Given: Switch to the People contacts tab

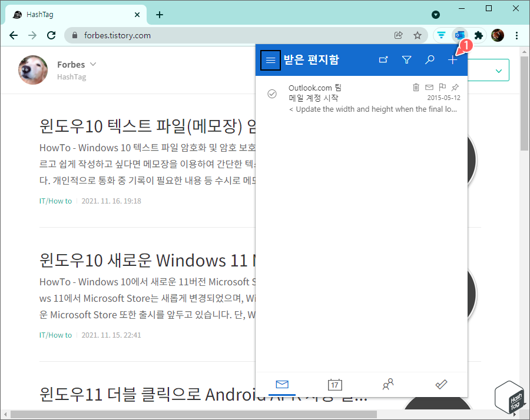Looking at the screenshot, I should pyautogui.click(x=388, y=384).
